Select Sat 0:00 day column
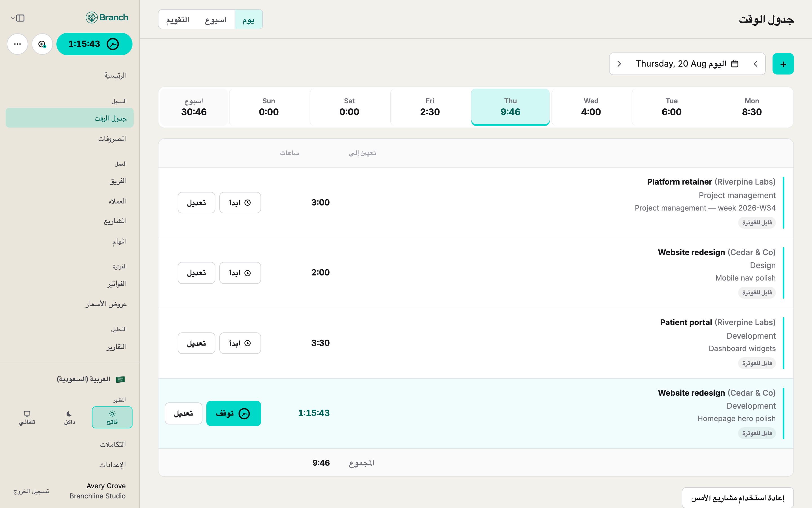 [x=349, y=107]
